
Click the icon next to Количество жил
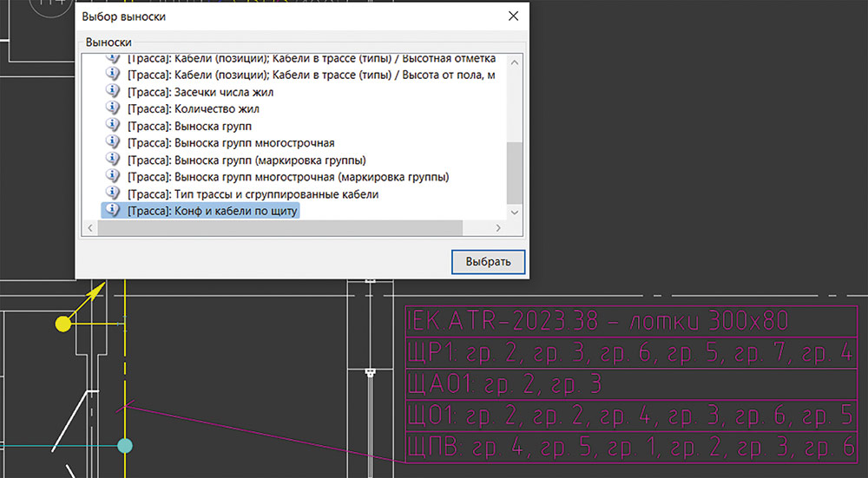pos(112,108)
